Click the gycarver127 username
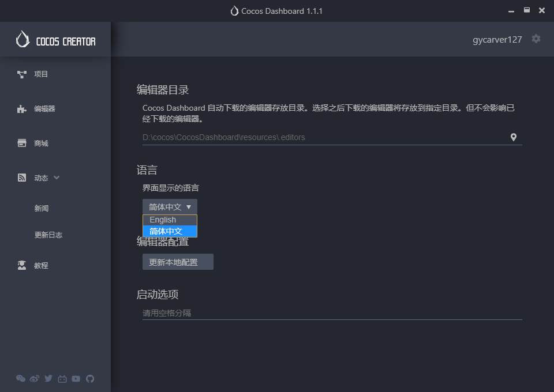554x392 pixels. pos(497,40)
